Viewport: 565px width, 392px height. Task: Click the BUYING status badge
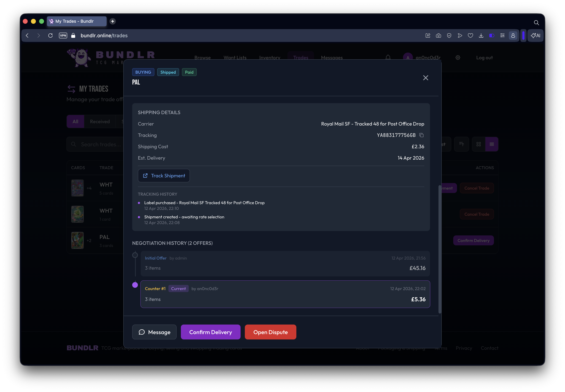pos(143,72)
